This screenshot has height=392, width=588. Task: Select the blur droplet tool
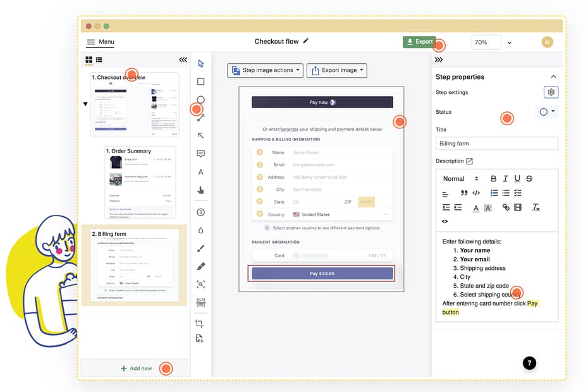[200, 230]
